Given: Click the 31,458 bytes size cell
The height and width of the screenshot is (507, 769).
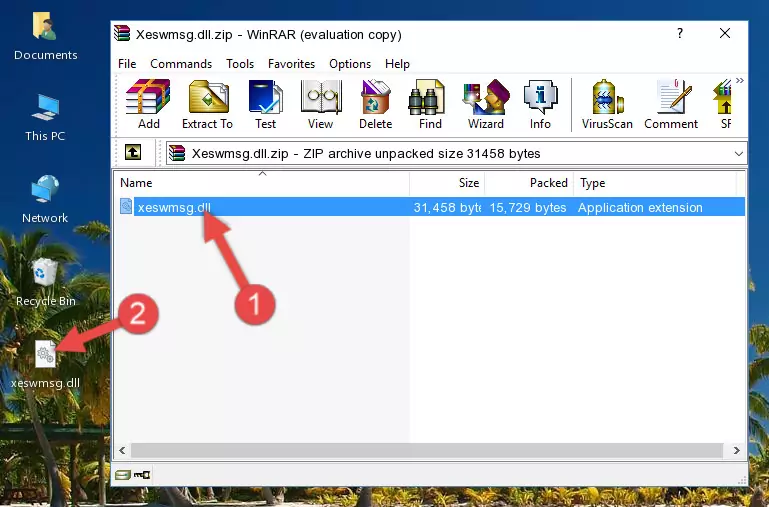Looking at the screenshot, I should tap(447, 207).
